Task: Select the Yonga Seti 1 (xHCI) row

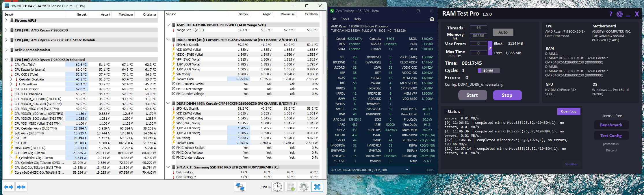Action: (245, 30)
